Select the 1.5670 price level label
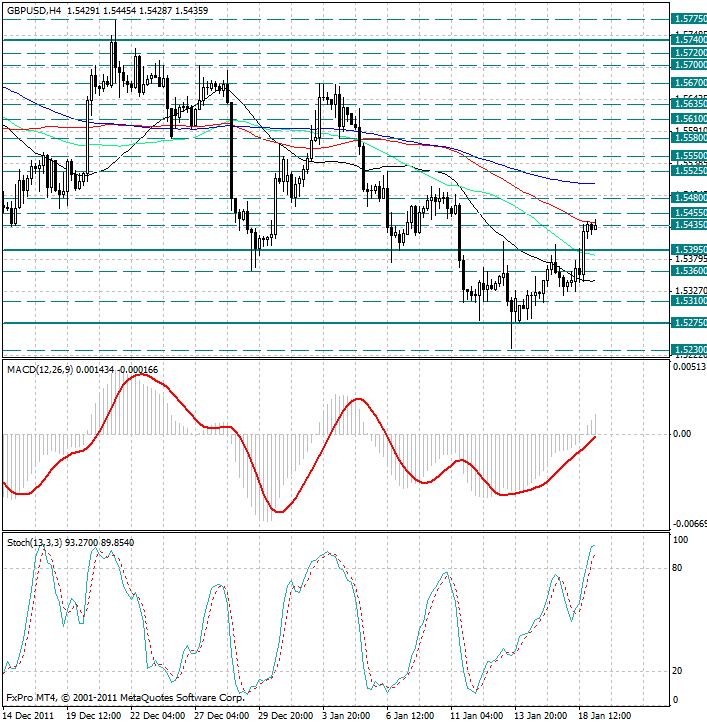The width and height of the screenshot is (707, 723). (x=689, y=83)
